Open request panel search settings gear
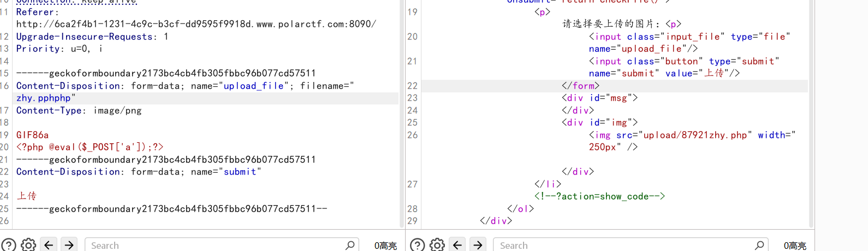 click(28, 245)
